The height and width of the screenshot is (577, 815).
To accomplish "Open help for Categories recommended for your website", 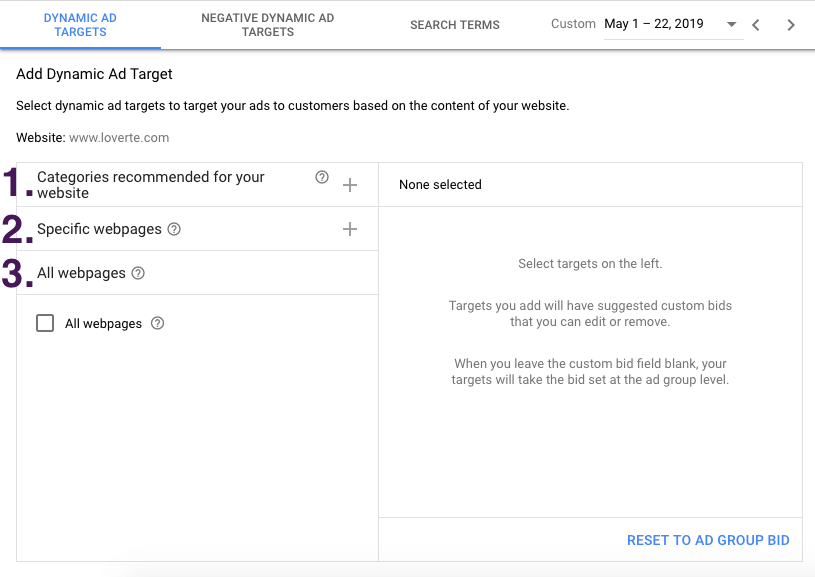I will [x=322, y=177].
